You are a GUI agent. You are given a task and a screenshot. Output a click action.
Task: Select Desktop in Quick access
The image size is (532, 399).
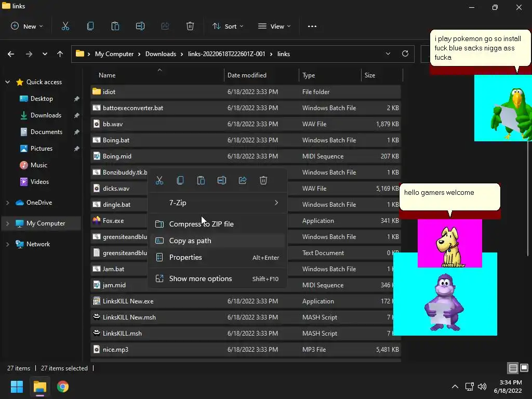point(42,99)
